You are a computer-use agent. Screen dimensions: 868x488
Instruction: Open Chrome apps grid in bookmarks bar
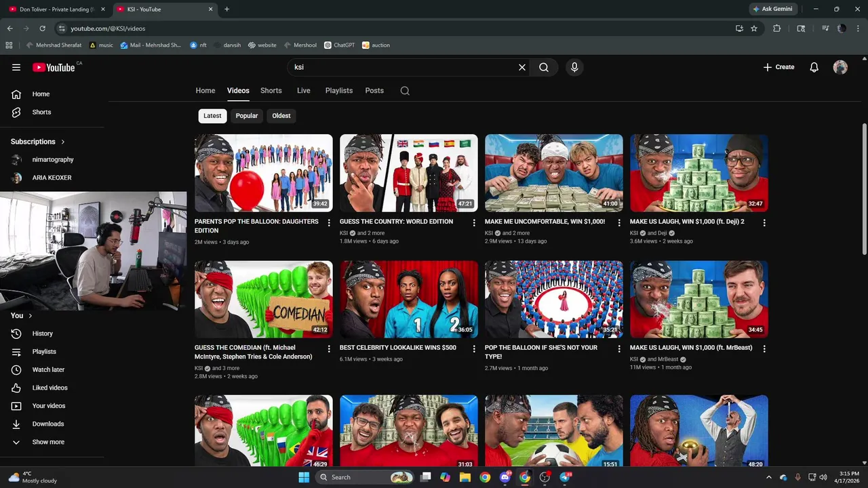tap(9, 45)
